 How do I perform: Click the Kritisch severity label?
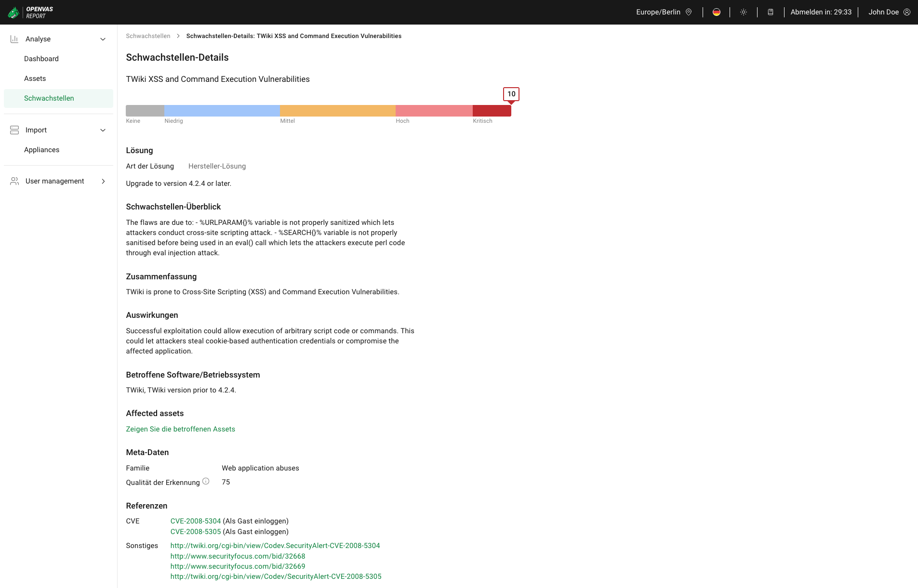coord(482,121)
